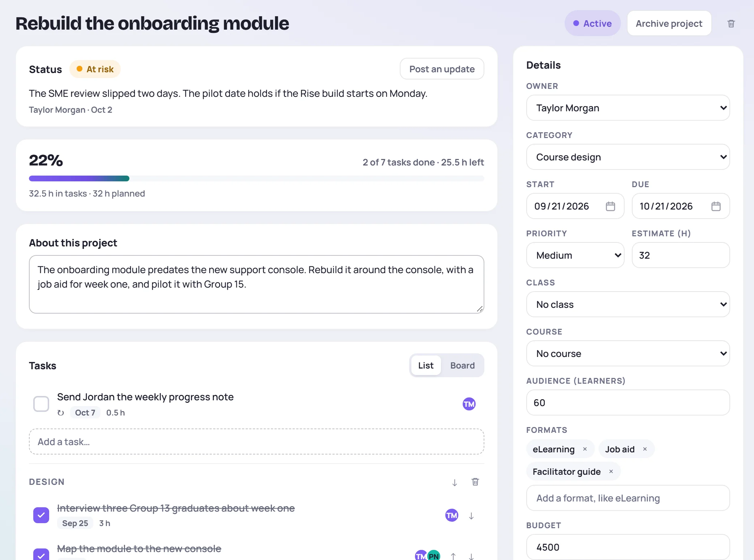Viewport: 754px width, 560px height.
Task: Open the Course dropdown showing No course
Action: 628,354
